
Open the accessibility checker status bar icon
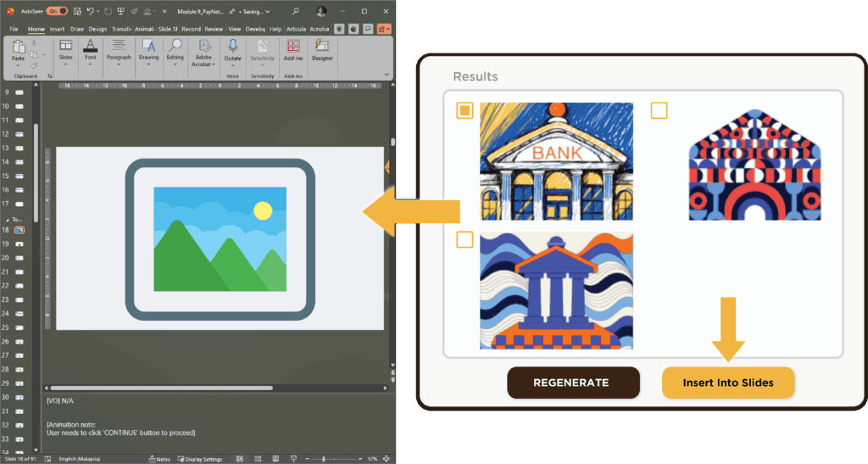click(x=48, y=459)
